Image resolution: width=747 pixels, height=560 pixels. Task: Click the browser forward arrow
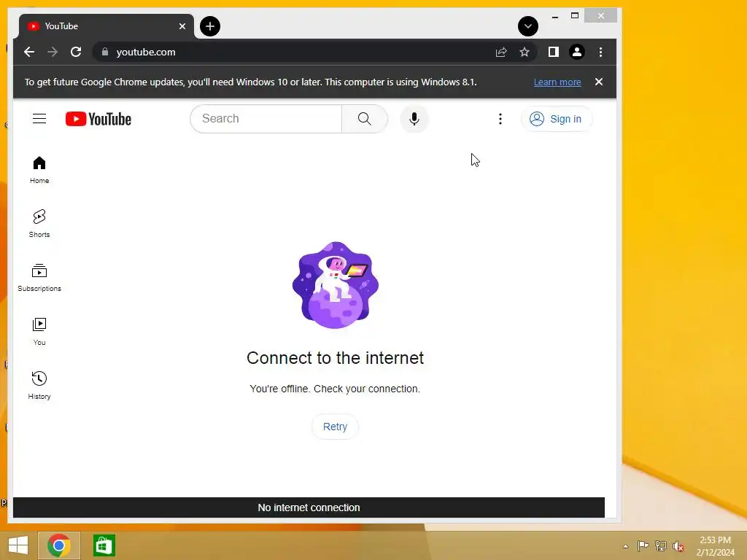coord(53,52)
